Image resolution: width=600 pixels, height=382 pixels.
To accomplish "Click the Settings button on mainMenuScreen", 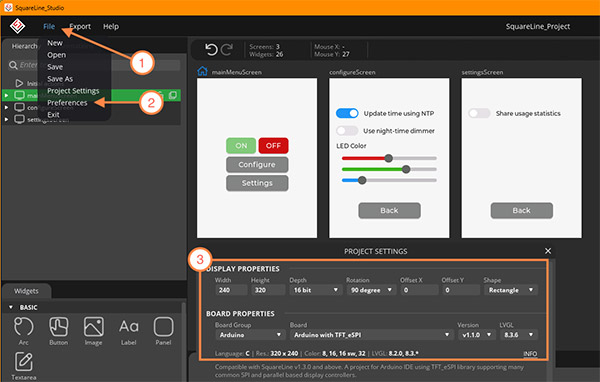I will pyautogui.click(x=257, y=183).
